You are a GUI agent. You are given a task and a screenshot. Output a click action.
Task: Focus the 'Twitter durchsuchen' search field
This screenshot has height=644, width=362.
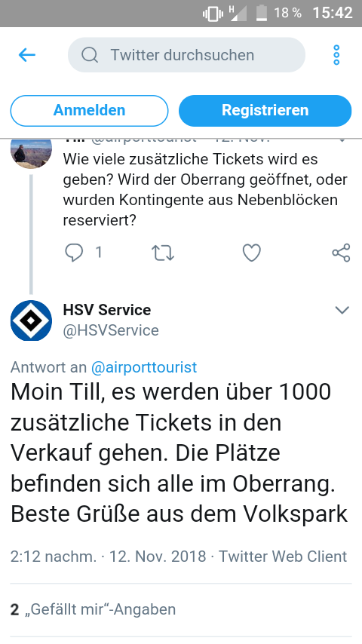click(186, 54)
